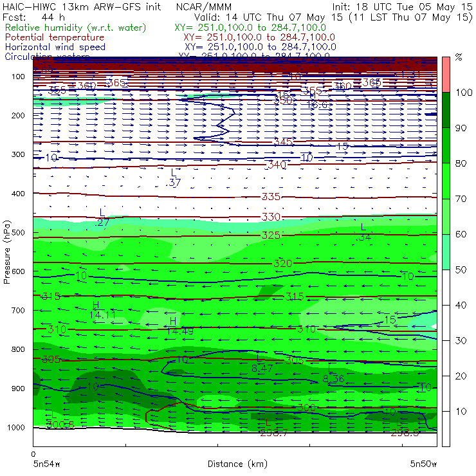Image resolution: width=476 pixels, height=476 pixels.
Task: Click the 'H 14.11' wind maximum marker
Action: [x=102, y=310]
